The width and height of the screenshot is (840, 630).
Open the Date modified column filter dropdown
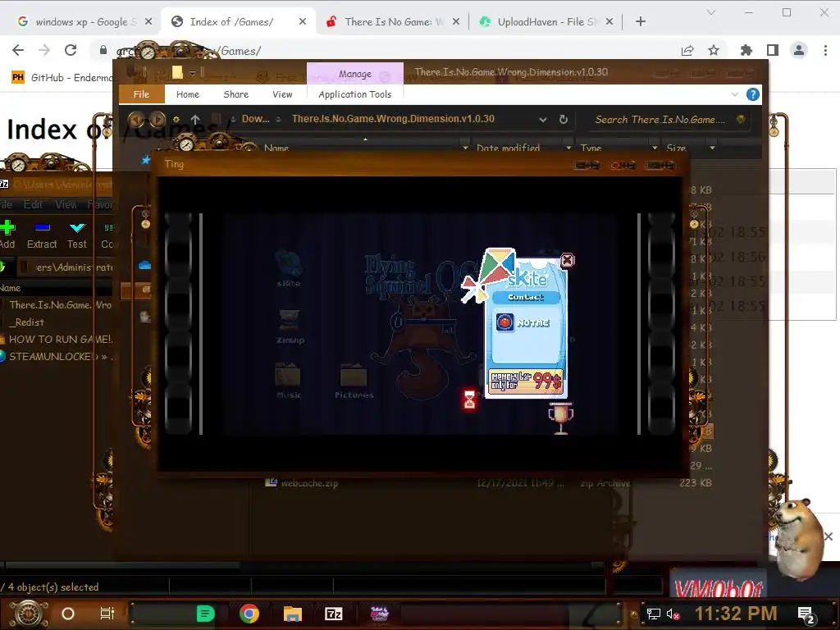point(568,148)
